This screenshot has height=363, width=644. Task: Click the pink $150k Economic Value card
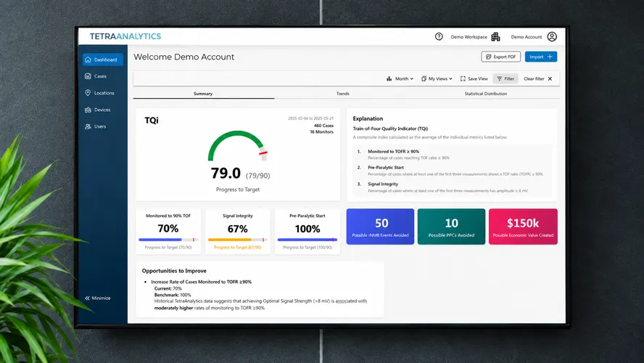(x=524, y=227)
